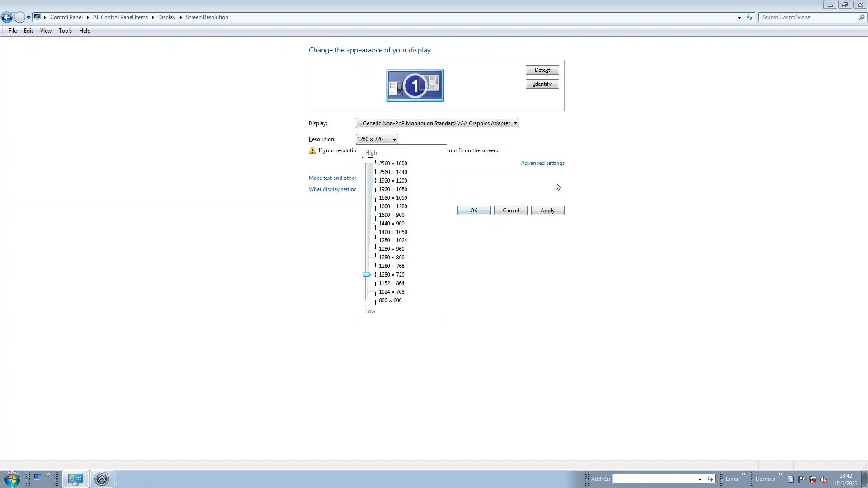Open the Tools menu
Screen dimensions: 868x488
[65, 31]
